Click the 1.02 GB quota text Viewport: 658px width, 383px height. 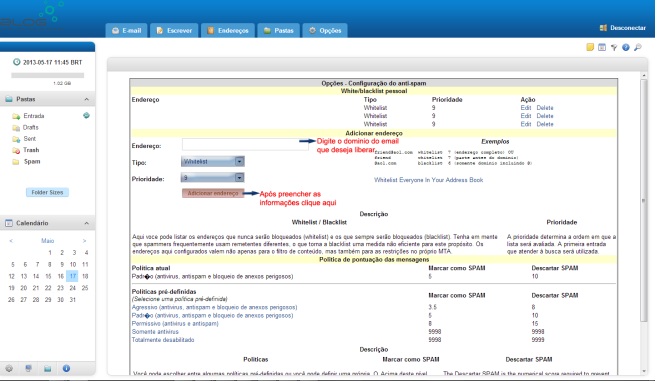point(62,83)
